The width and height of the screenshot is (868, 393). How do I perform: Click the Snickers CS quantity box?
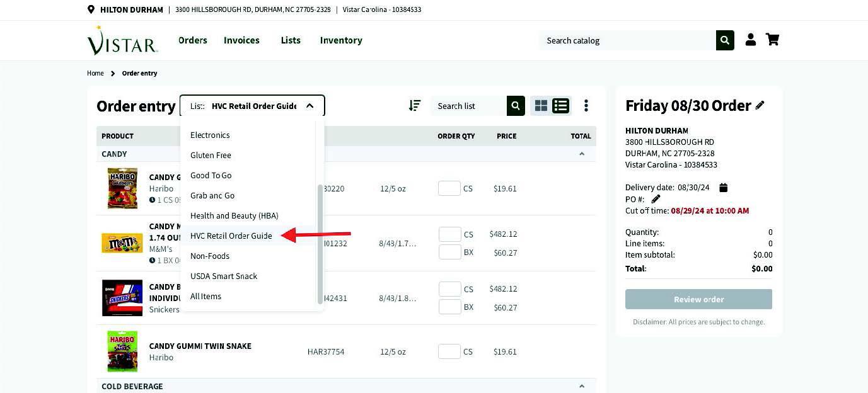(449, 288)
